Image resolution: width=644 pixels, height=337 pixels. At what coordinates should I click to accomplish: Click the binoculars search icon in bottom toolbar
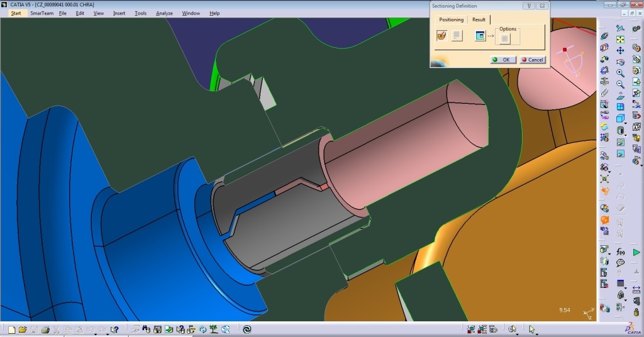[146, 329]
